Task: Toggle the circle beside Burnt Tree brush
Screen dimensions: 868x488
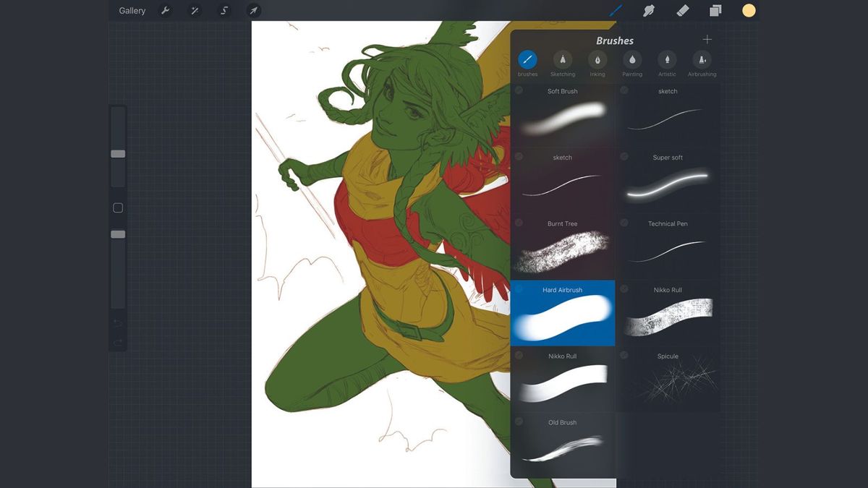Action: [x=518, y=222]
